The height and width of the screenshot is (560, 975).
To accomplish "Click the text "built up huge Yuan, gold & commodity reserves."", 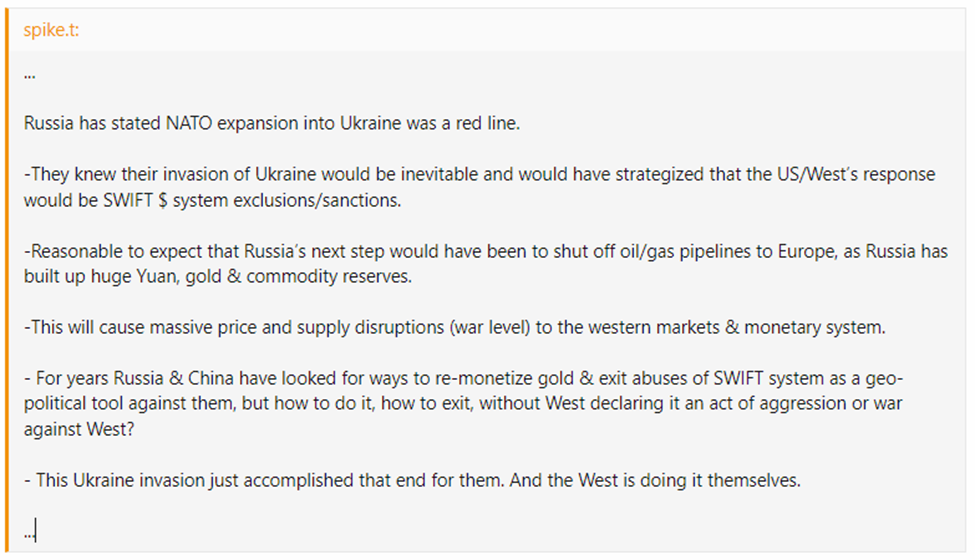I will point(217,276).
